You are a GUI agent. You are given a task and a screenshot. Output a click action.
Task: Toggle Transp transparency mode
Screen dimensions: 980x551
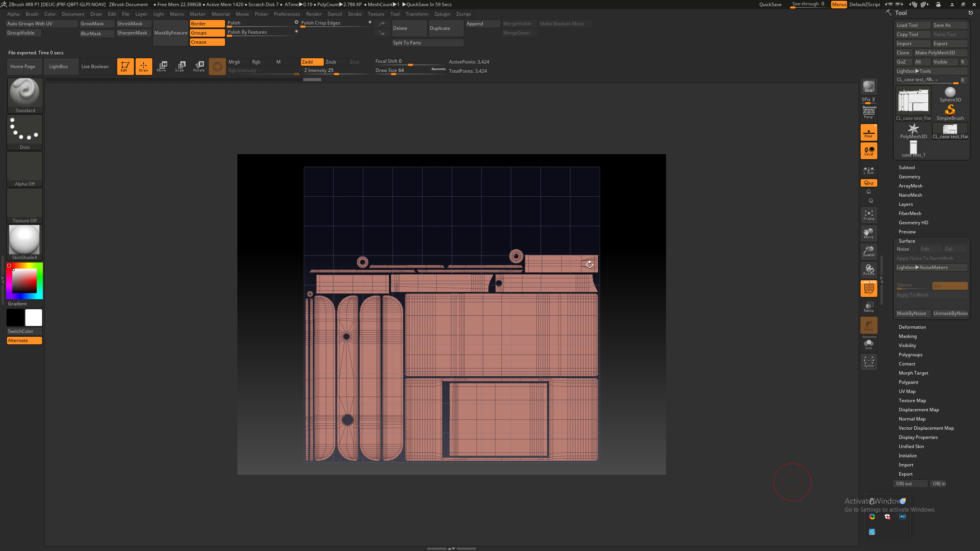(869, 307)
